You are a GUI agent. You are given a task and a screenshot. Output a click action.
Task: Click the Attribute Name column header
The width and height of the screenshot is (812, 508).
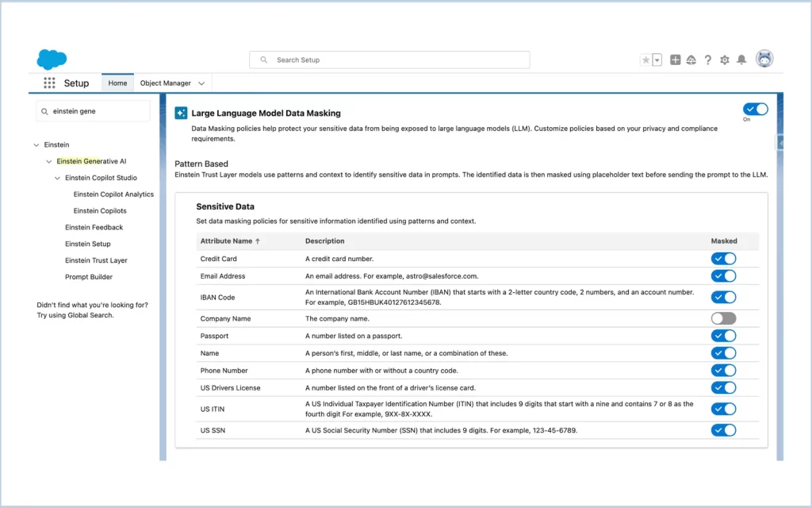tap(226, 241)
